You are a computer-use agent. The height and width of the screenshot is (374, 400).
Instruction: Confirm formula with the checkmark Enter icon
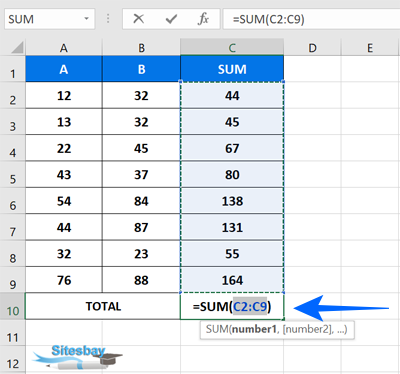point(171,19)
